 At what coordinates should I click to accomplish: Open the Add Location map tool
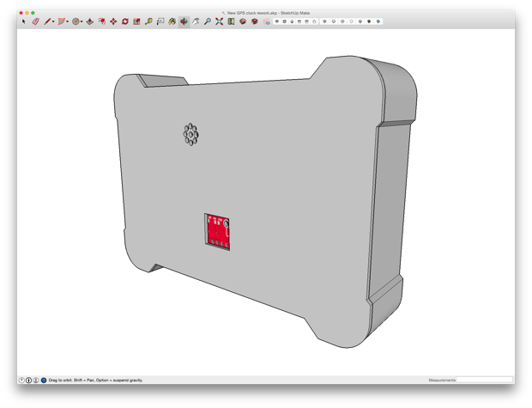[231, 21]
